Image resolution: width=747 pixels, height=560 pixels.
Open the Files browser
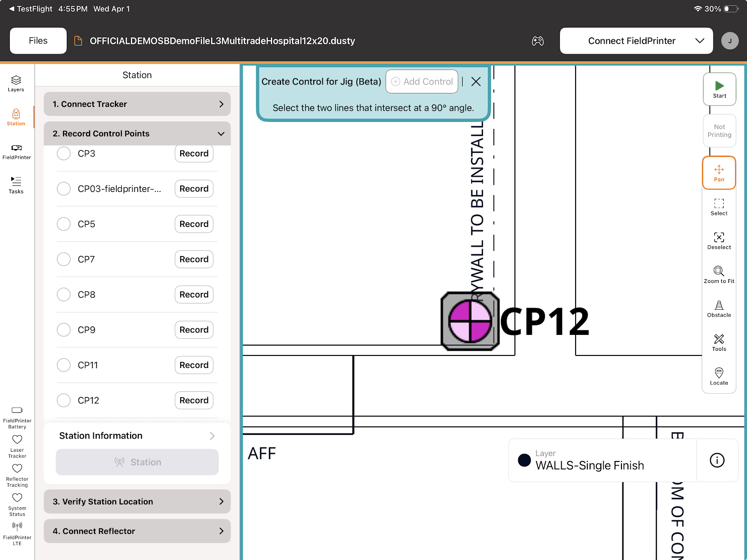(x=38, y=41)
